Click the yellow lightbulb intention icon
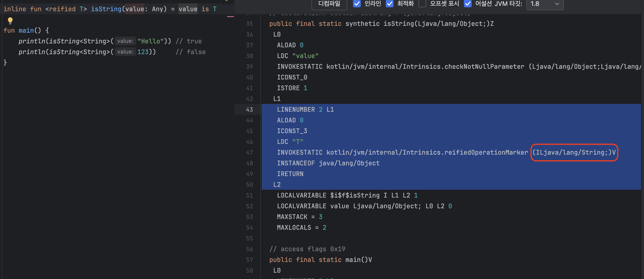The image size is (644, 279). [x=10, y=20]
